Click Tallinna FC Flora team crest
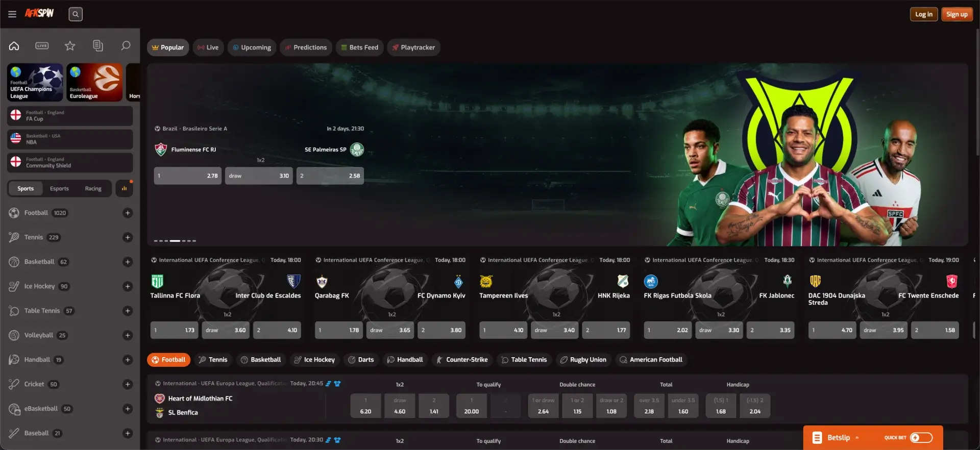 [x=157, y=281]
